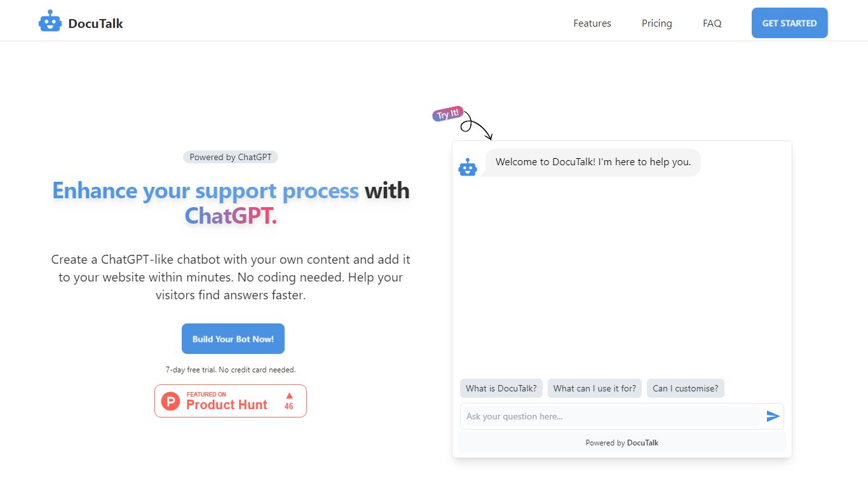
Task: Click the chatbot robot avatar in chat
Action: pyautogui.click(x=468, y=167)
